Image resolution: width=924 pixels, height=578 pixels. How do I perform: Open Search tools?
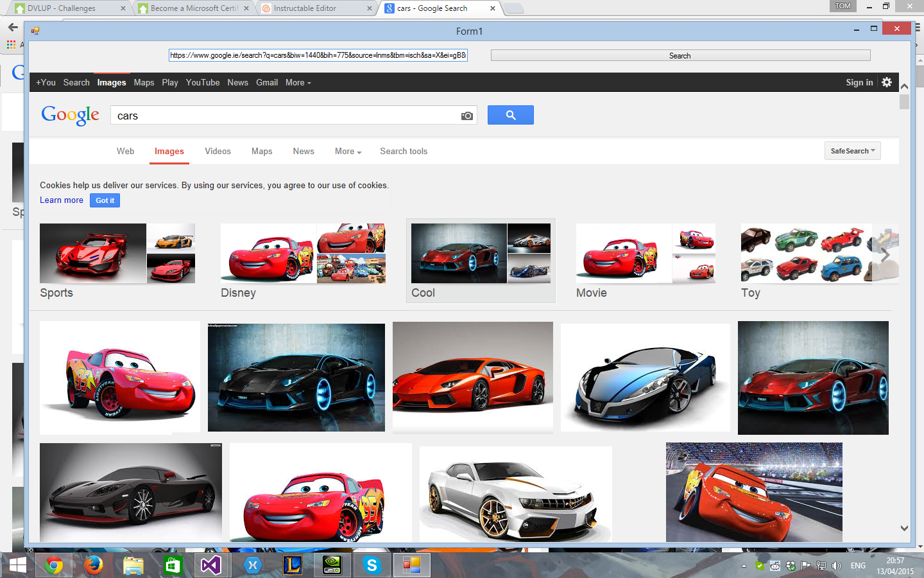(404, 152)
